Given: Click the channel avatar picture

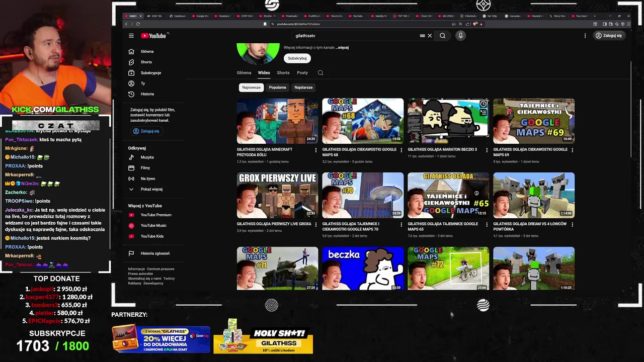Looking at the screenshot, I should 258,53.
